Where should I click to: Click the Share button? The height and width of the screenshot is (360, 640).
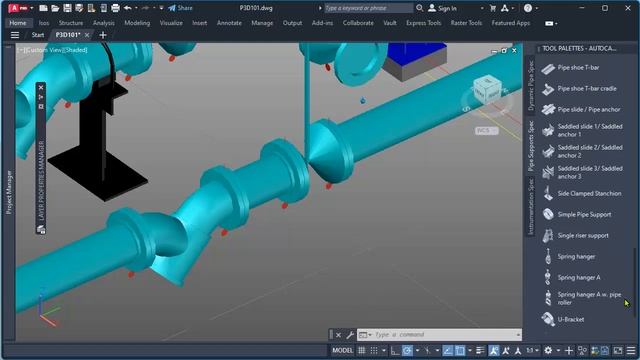(180, 8)
